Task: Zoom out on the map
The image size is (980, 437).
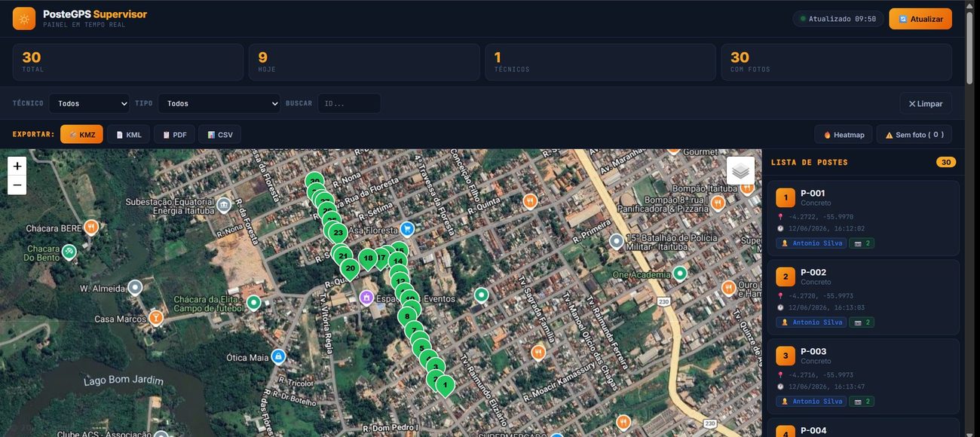Action: coord(17,185)
